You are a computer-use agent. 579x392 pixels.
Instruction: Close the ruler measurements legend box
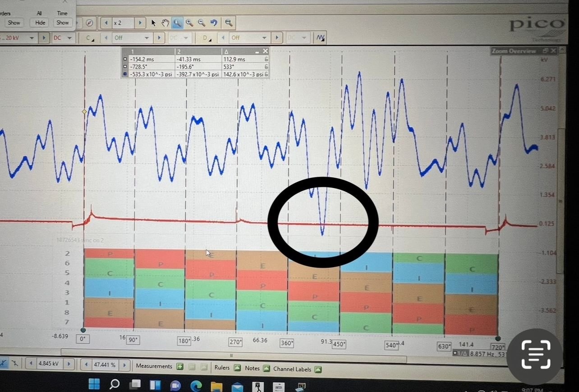[x=265, y=51]
